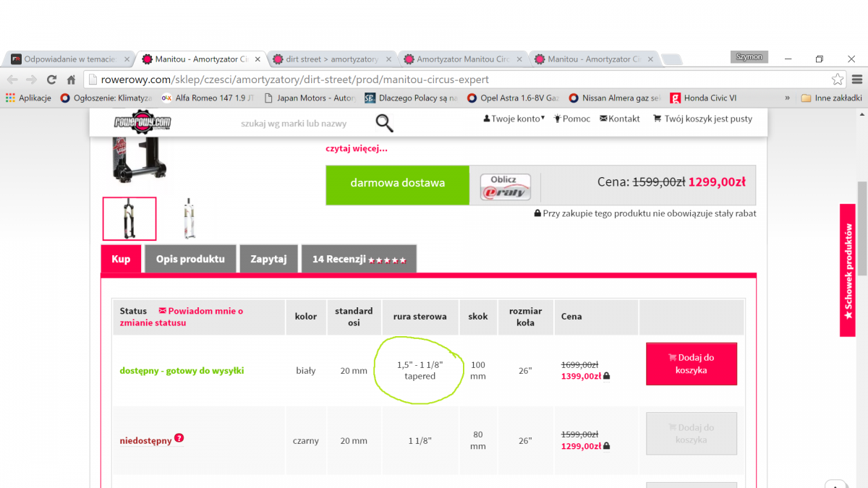
Task: Bookmark page with the star icon
Action: point(837,80)
